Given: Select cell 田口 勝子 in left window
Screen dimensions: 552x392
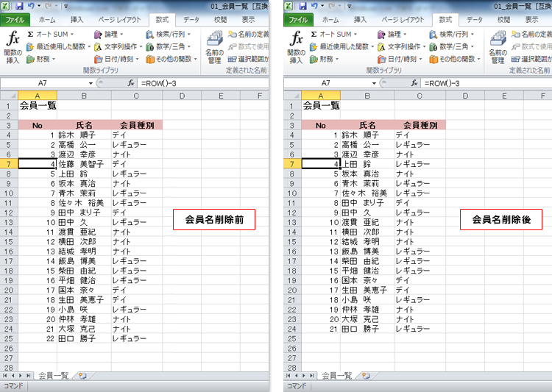Looking at the screenshot, I should (x=84, y=338).
